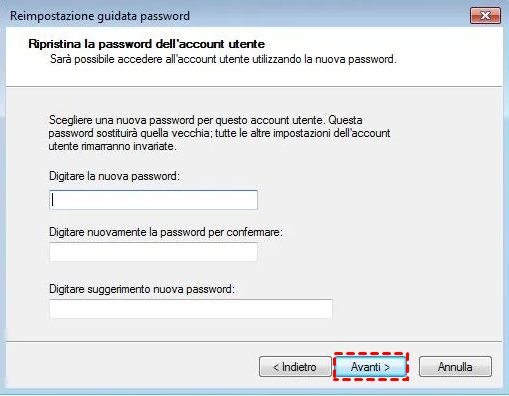Click the bold heading 'Ripristina la password dell'account utente'

click(146, 44)
